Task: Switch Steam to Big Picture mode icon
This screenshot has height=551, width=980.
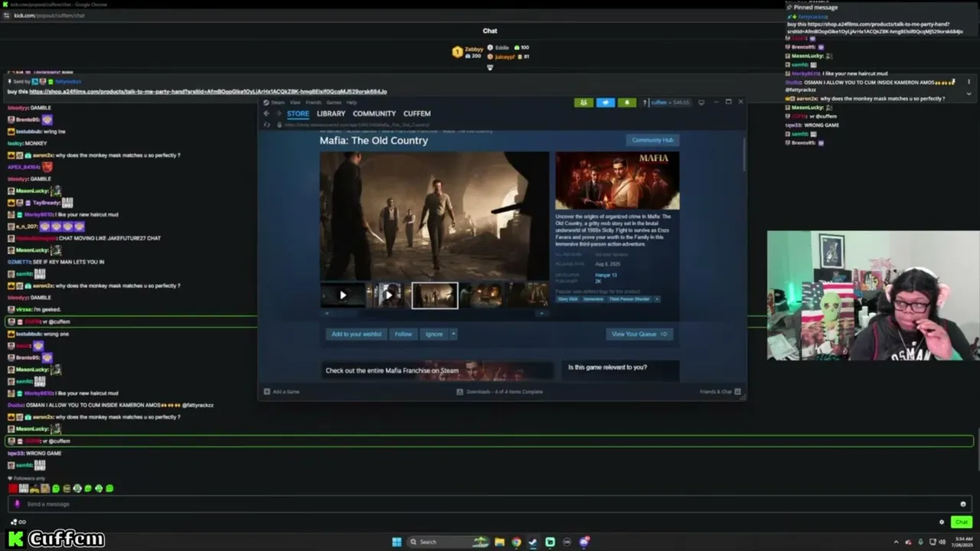Action: point(701,103)
